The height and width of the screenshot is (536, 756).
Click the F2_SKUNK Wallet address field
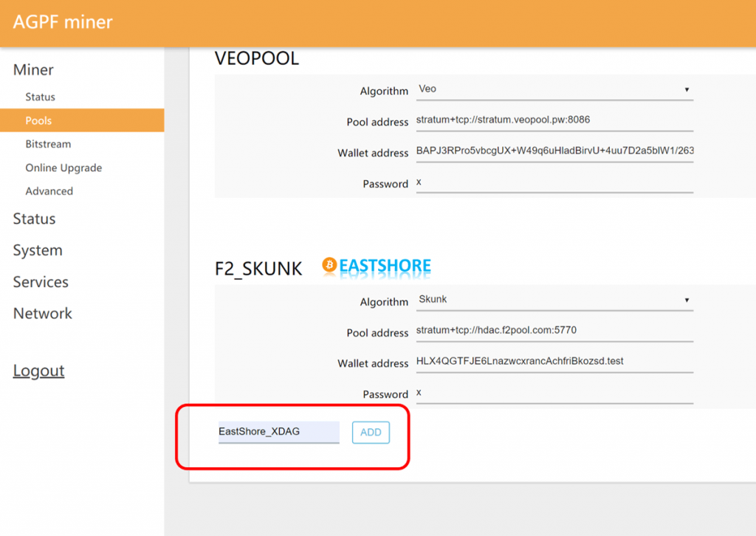point(554,362)
